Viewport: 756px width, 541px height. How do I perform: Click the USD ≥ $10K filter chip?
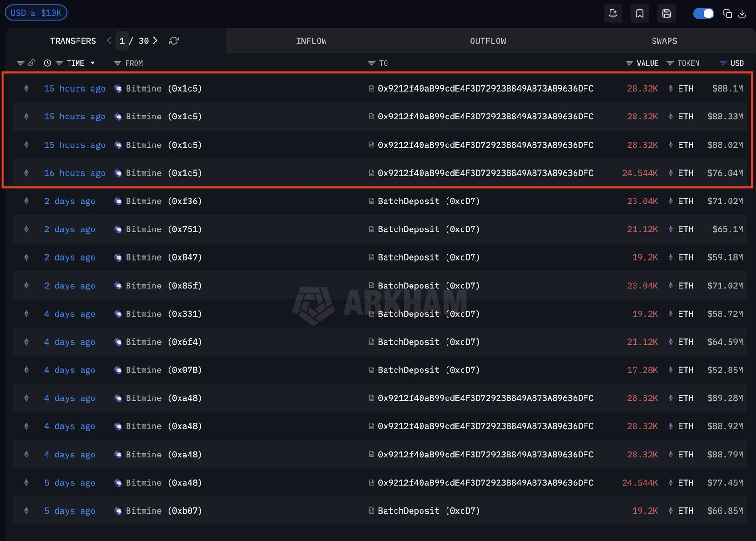36,13
